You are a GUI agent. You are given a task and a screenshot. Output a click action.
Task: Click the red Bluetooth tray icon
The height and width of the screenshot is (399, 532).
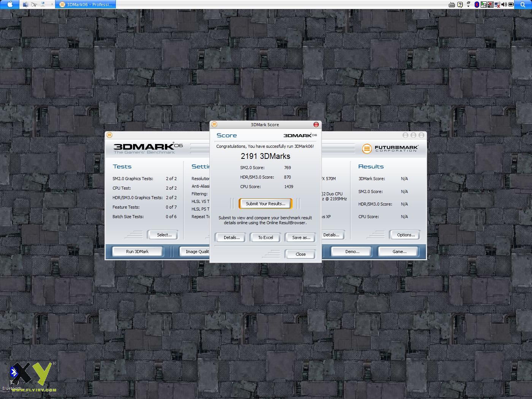[x=477, y=5]
